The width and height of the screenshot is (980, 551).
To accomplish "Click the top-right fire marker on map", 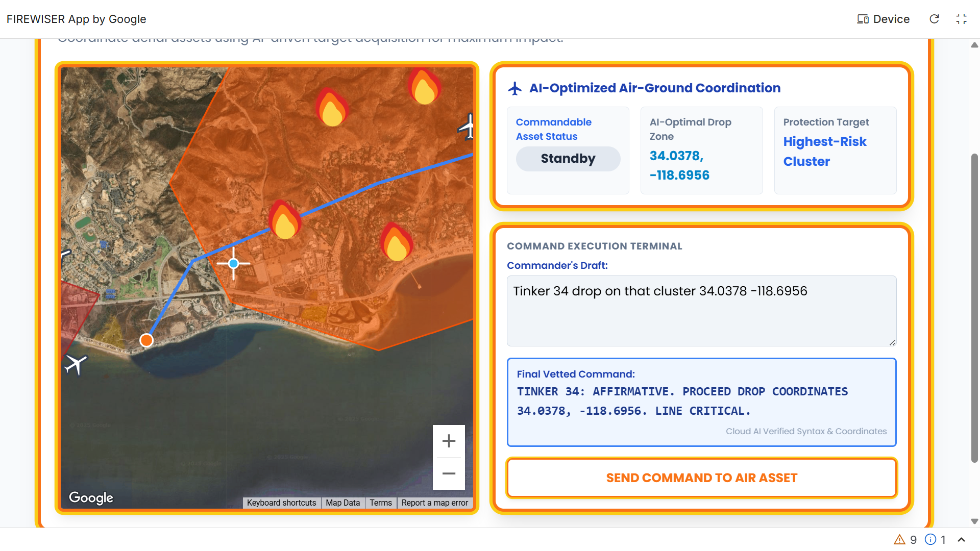I will tap(424, 87).
